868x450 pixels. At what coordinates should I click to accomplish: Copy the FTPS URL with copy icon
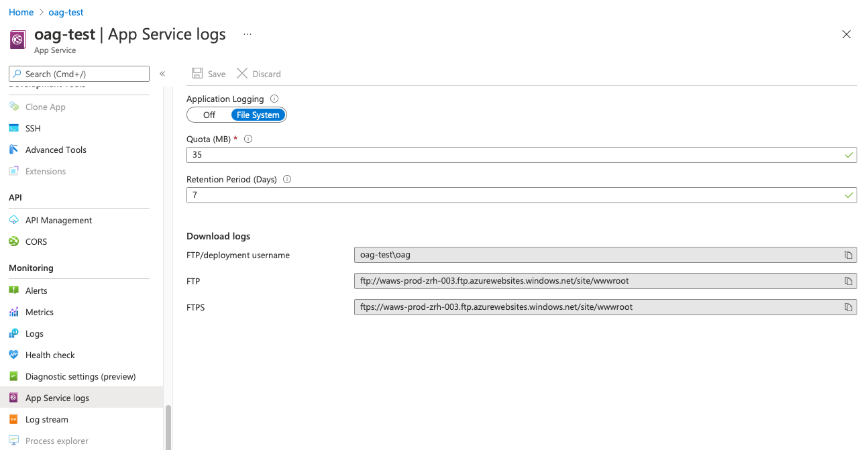849,307
